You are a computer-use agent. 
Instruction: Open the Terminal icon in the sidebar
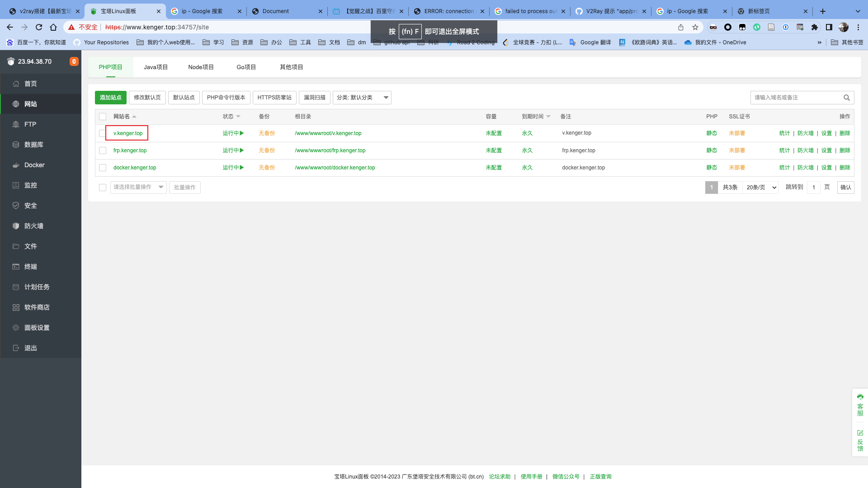click(x=16, y=267)
